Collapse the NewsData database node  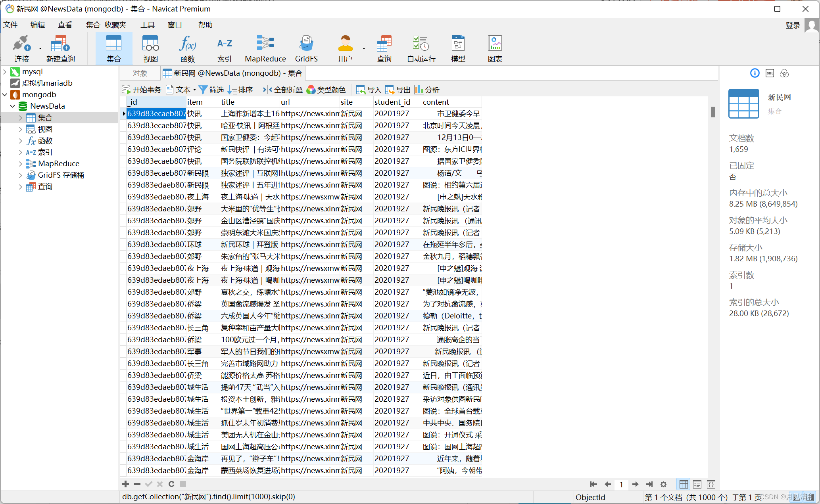[13, 106]
